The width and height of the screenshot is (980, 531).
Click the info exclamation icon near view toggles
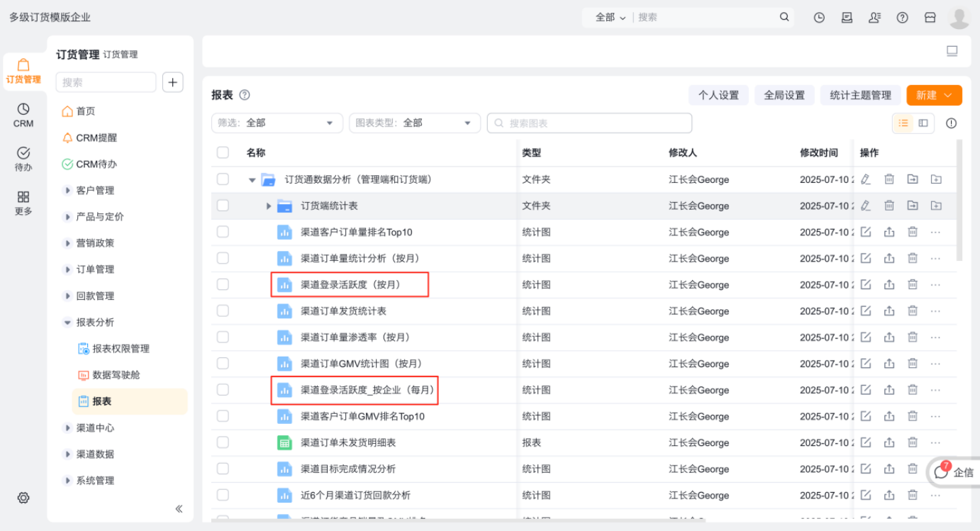coord(951,123)
